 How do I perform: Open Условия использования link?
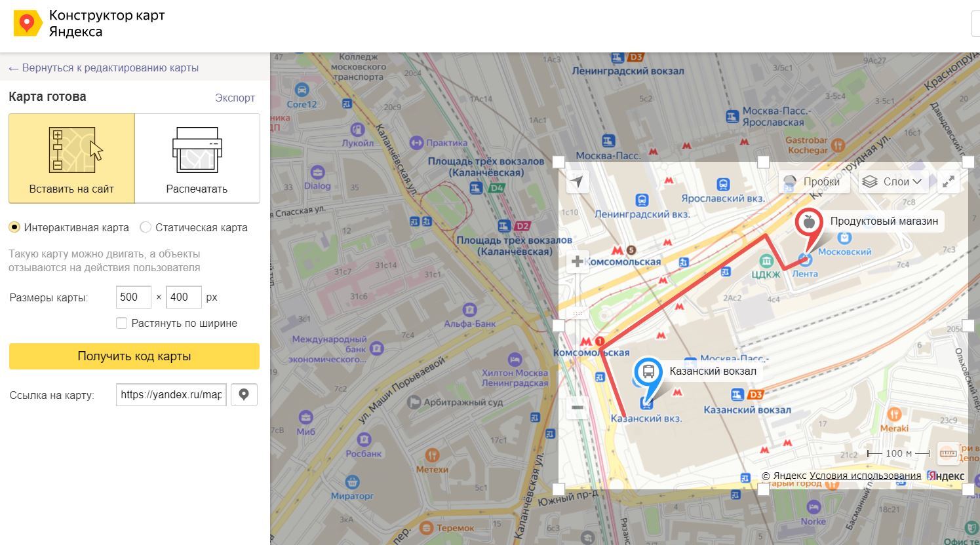point(865,476)
